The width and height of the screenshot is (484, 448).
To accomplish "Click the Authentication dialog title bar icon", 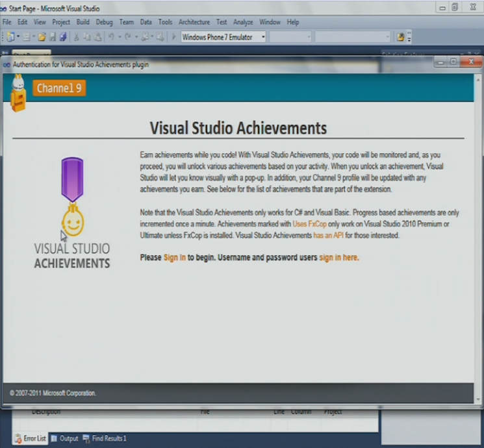I will pos(6,65).
